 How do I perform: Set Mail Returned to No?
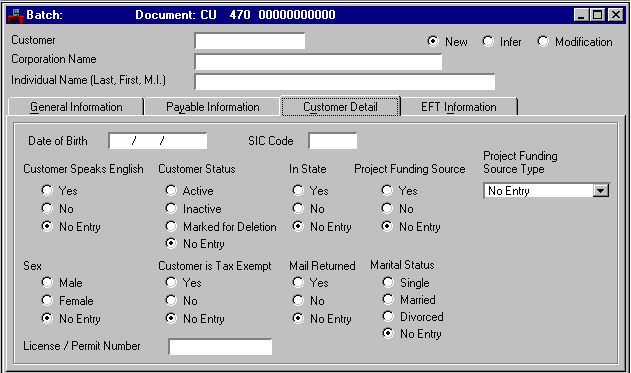[x=298, y=300]
